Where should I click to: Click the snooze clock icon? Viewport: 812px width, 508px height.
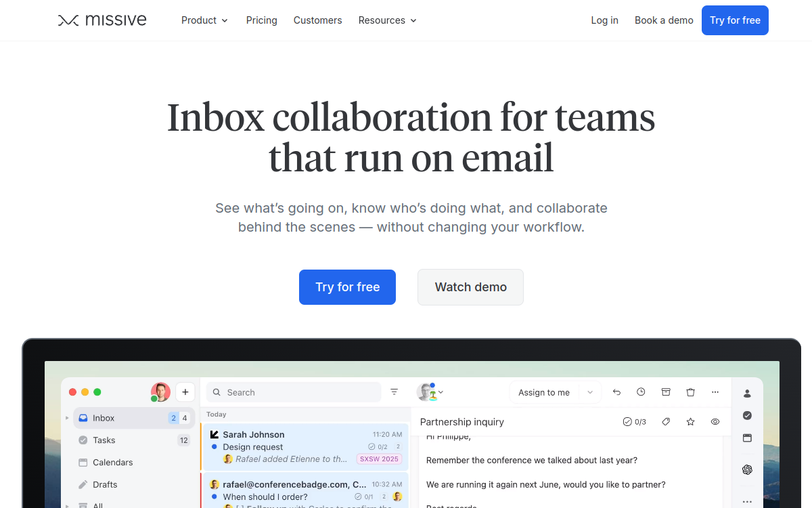click(641, 392)
